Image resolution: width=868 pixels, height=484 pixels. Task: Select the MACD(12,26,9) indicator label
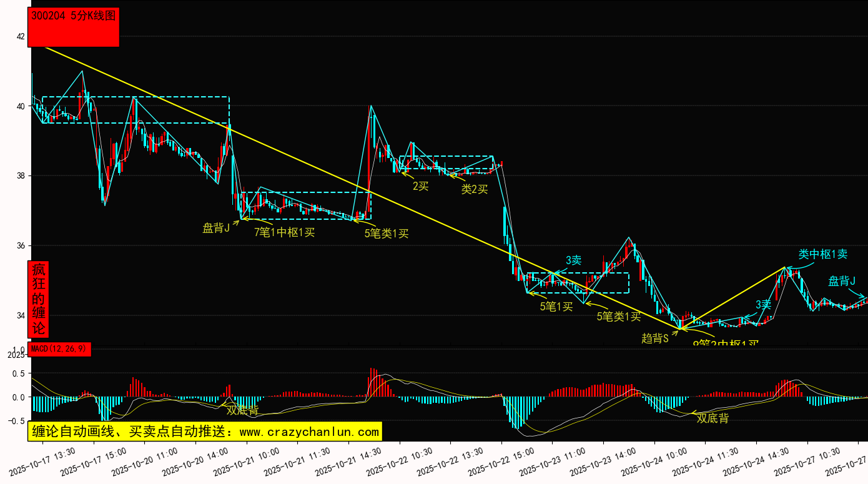click(59, 348)
